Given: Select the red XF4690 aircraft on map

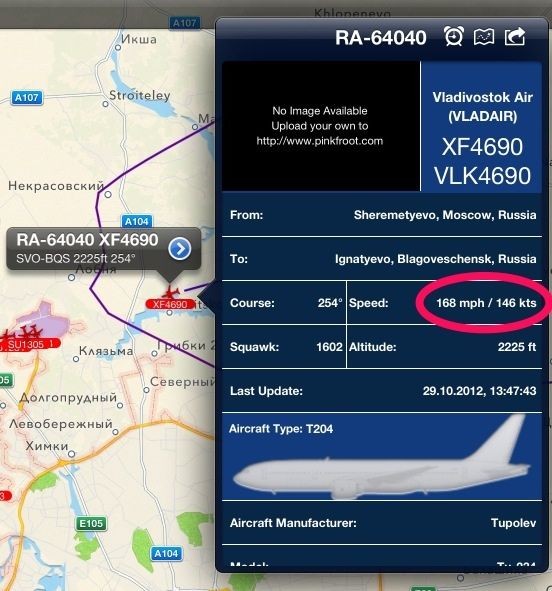Looking at the screenshot, I should pyautogui.click(x=170, y=292).
